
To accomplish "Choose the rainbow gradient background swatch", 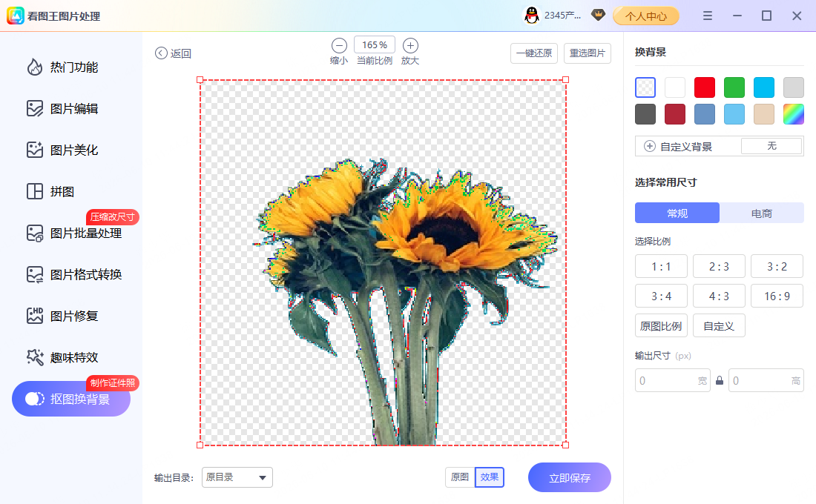I will (x=794, y=114).
